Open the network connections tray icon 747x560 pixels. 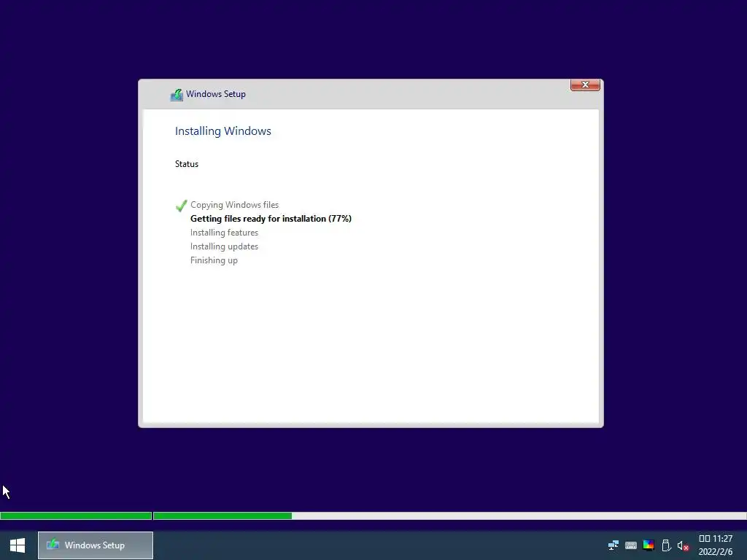point(613,545)
